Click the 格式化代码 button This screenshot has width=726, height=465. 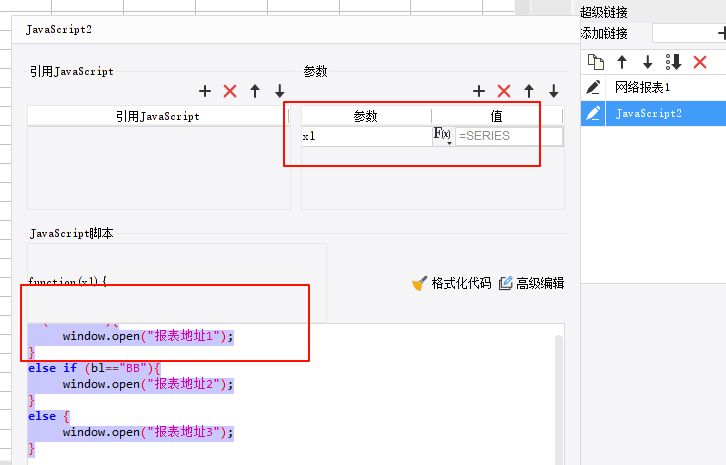[452, 283]
